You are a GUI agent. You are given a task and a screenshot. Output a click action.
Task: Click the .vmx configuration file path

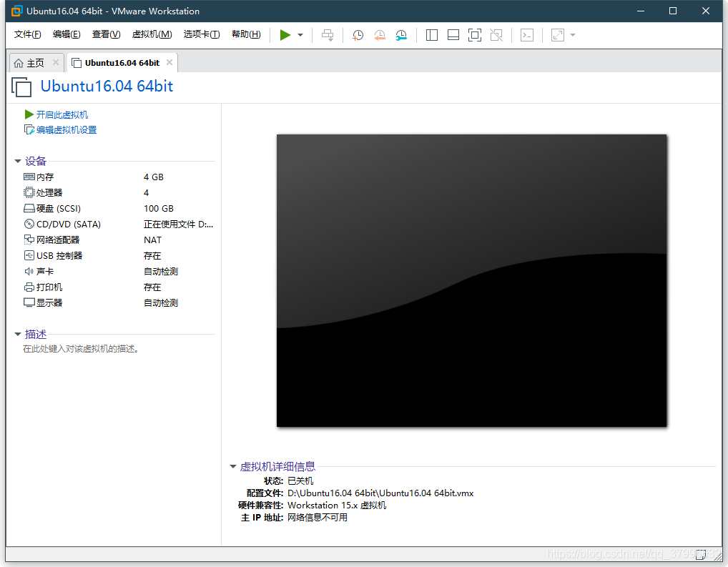pos(380,493)
